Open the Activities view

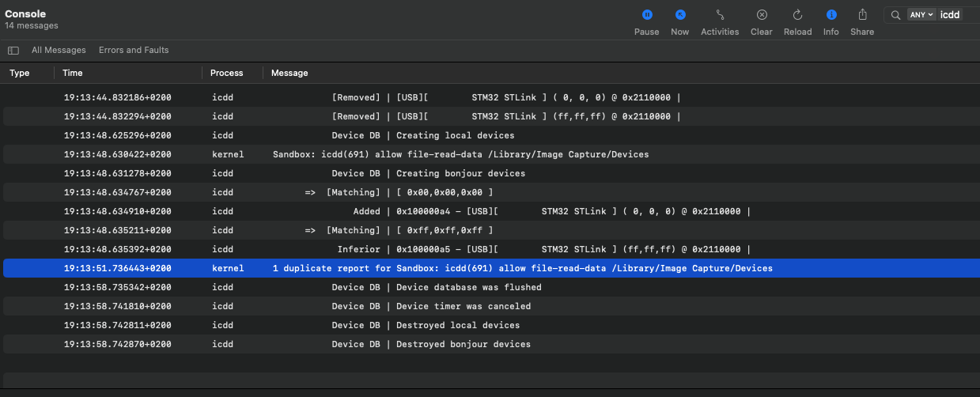point(720,22)
